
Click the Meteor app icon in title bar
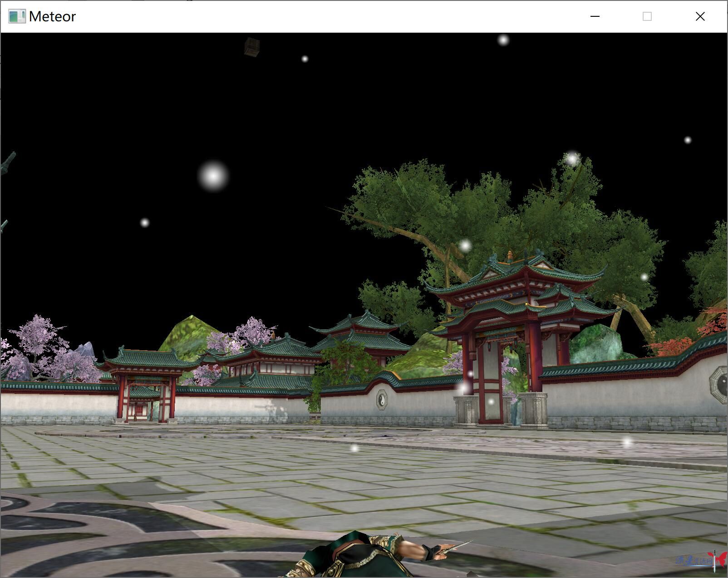[17, 16]
